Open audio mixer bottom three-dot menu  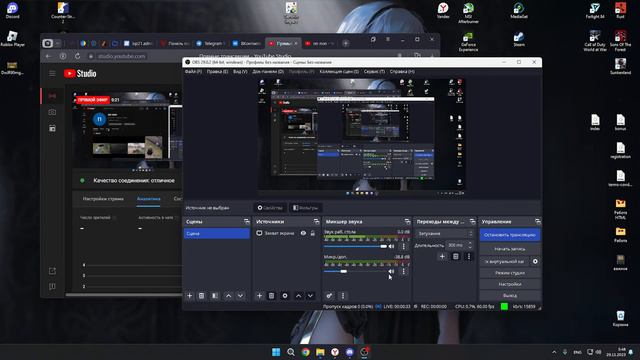(x=342, y=296)
